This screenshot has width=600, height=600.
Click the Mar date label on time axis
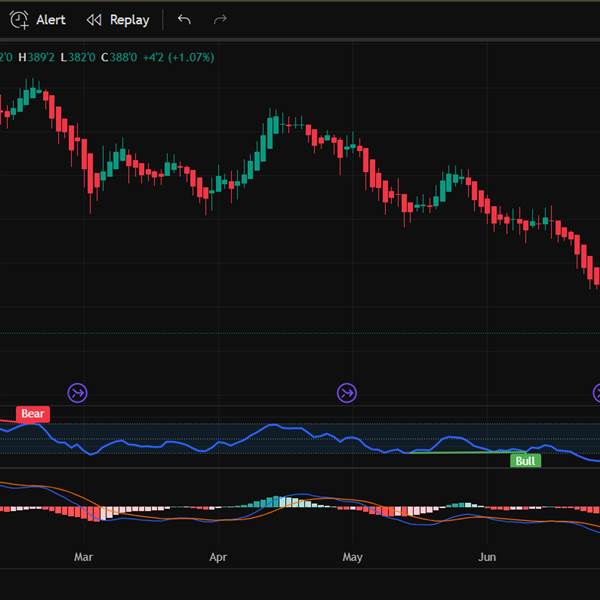click(83, 557)
